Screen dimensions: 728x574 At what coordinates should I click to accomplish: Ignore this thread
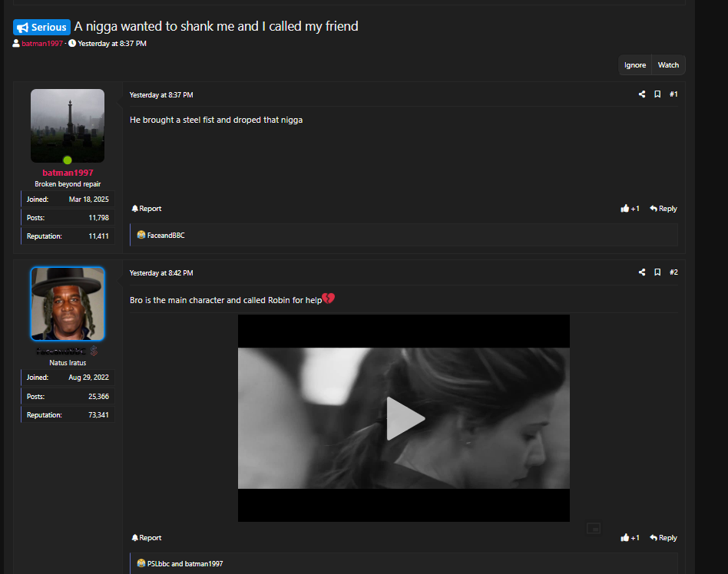click(x=635, y=64)
